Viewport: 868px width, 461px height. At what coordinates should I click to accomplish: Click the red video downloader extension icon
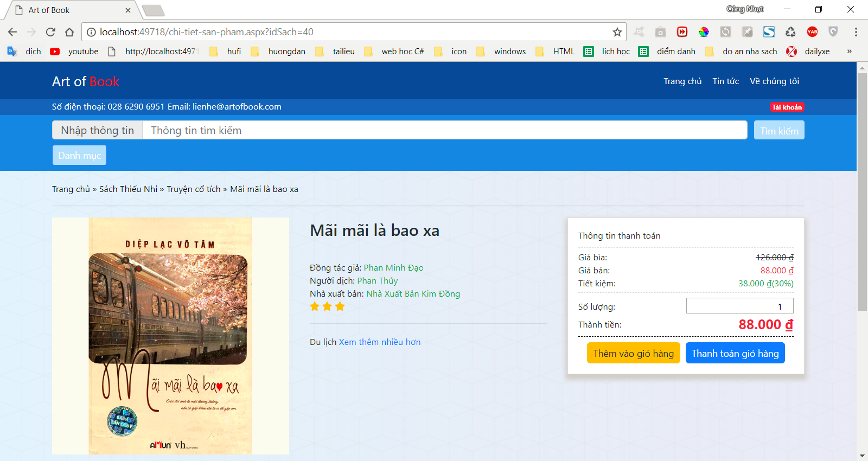[x=682, y=32]
